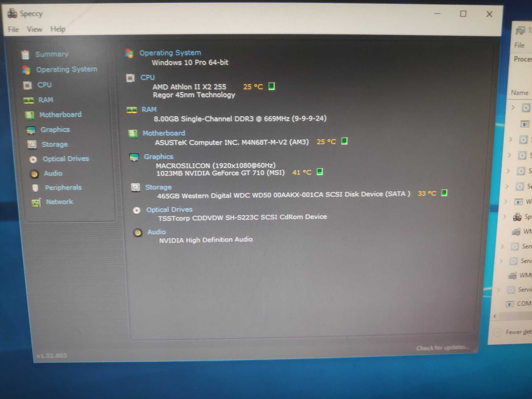The width and height of the screenshot is (532, 399).
Task: Click the File menu
Action: 13,28
